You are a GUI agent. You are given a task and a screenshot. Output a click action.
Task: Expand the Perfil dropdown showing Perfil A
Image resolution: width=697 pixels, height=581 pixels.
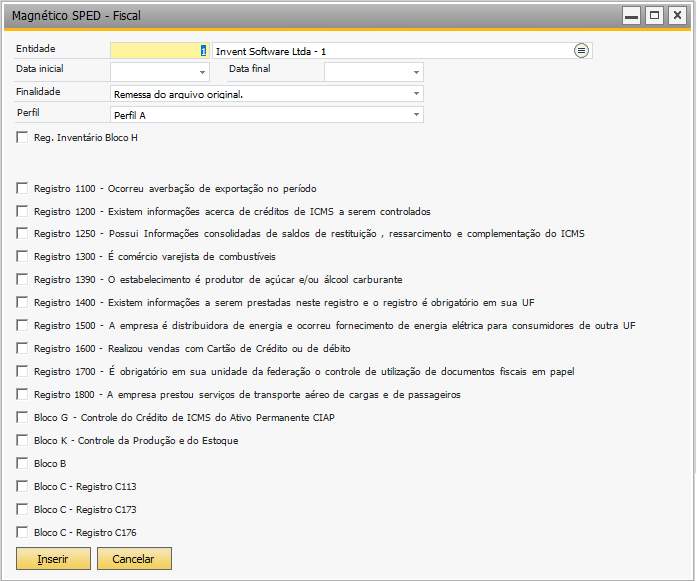pyautogui.click(x=416, y=115)
